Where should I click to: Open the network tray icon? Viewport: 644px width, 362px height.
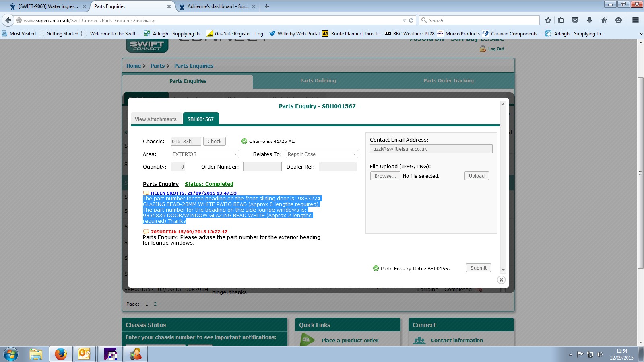(x=590, y=354)
